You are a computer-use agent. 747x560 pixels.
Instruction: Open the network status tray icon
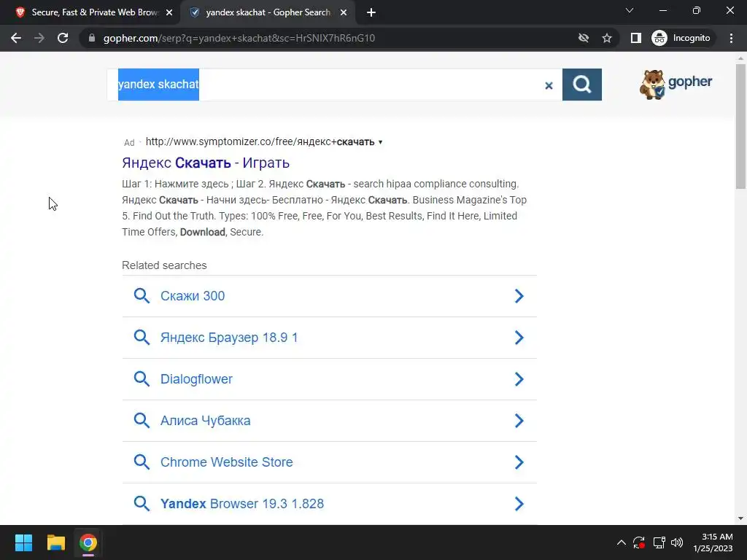[x=659, y=542]
